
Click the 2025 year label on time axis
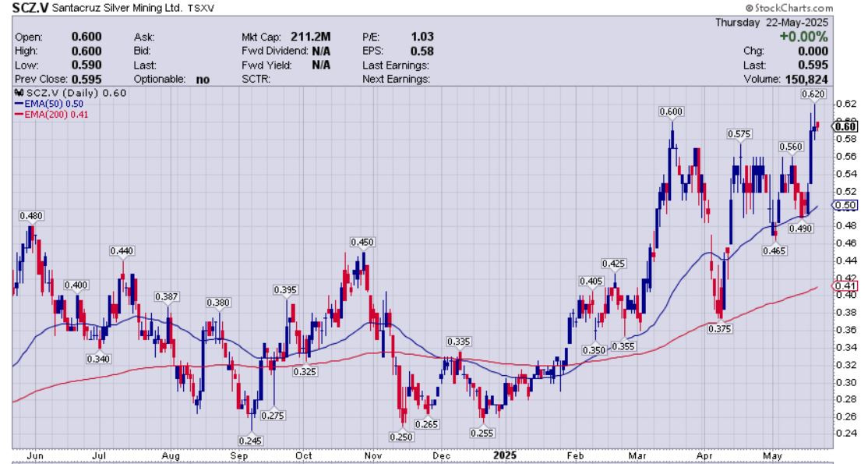pyautogui.click(x=504, y=455)
